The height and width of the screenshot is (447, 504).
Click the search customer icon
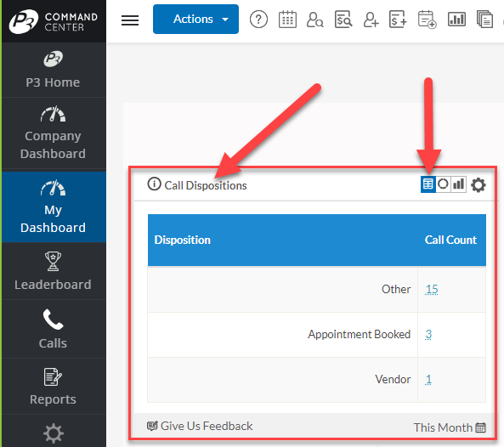pyautogui.click(x=315, y=20)
